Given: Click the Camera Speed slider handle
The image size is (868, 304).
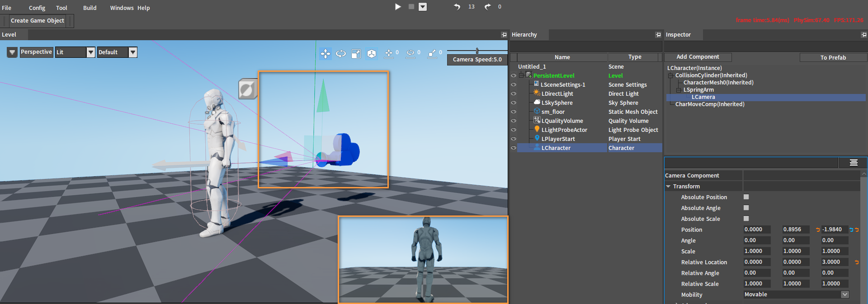Looking at the screenshot, I should 477,51.
